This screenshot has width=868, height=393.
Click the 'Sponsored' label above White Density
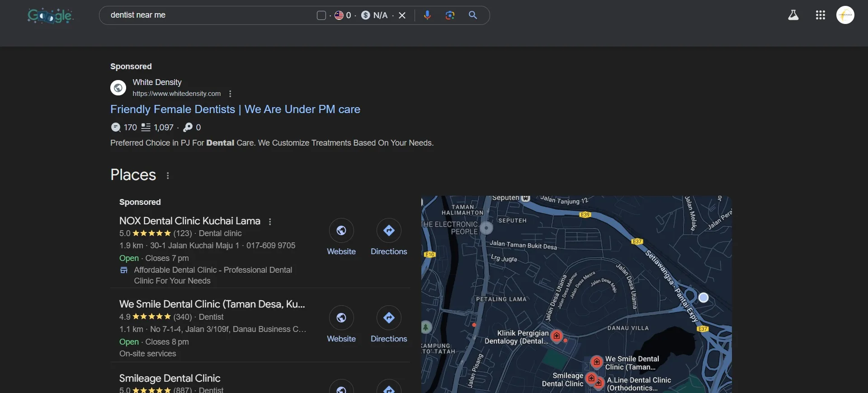[131, 66]
